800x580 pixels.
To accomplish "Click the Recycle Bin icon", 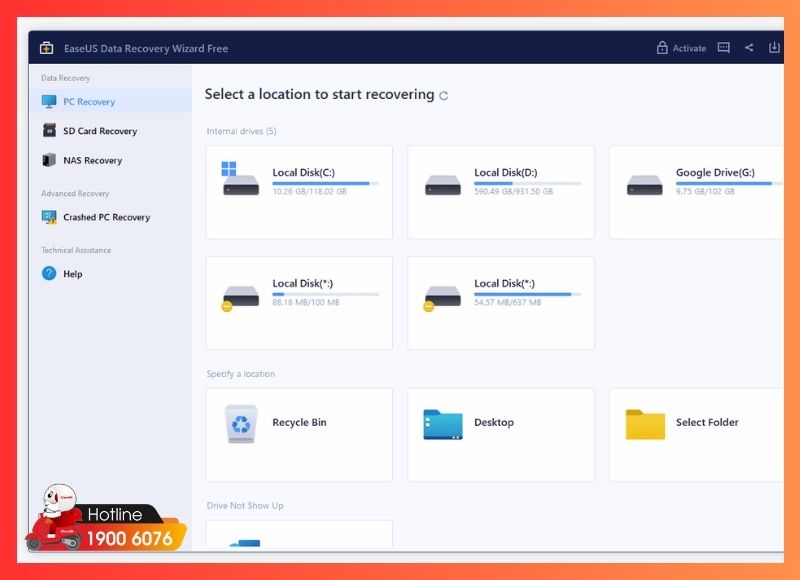I will [x=241, y=423].
